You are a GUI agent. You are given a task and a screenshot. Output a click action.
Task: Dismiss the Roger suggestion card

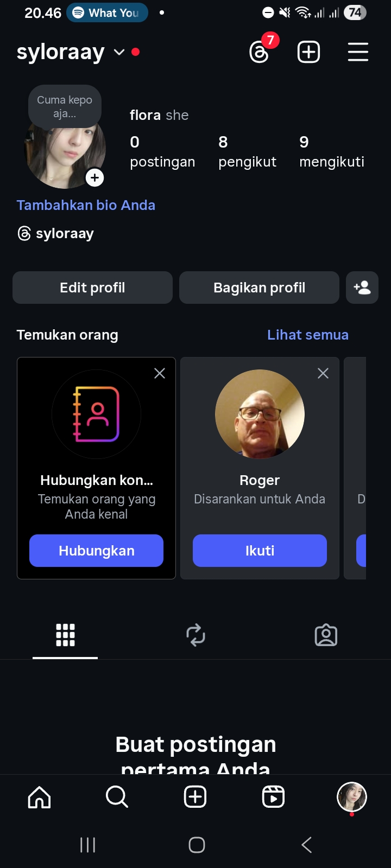323,373
